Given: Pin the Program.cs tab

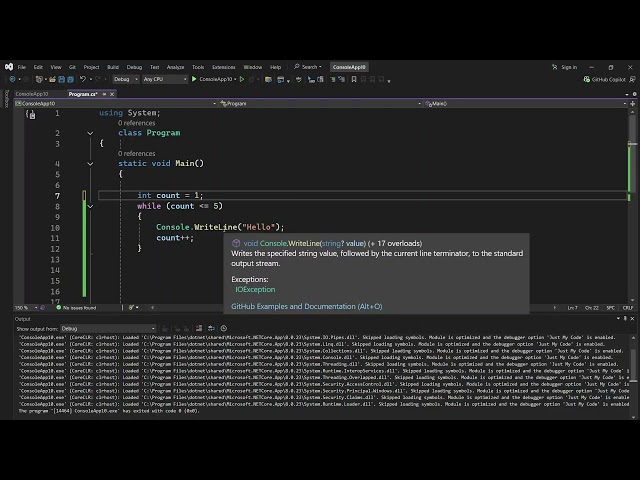Looking at the screenshot, I should pyautogui.click(x=104, y=94).
